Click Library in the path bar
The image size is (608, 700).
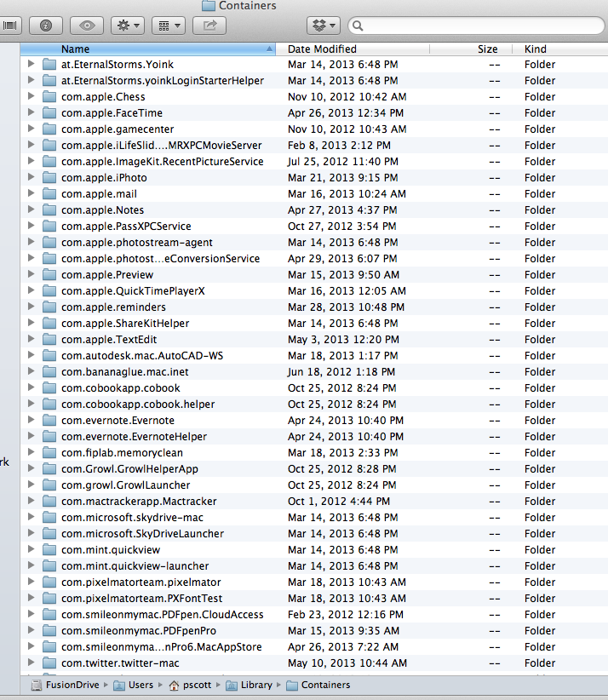point(250,685)
